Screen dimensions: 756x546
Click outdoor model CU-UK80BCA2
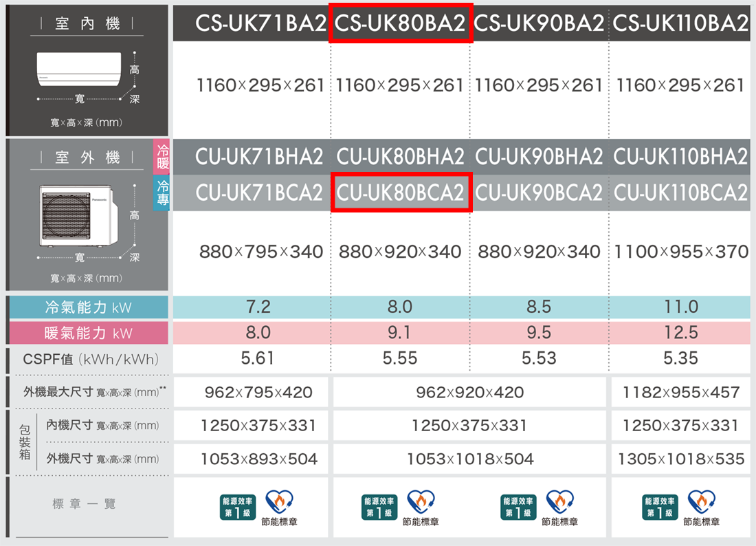[400, 193]
